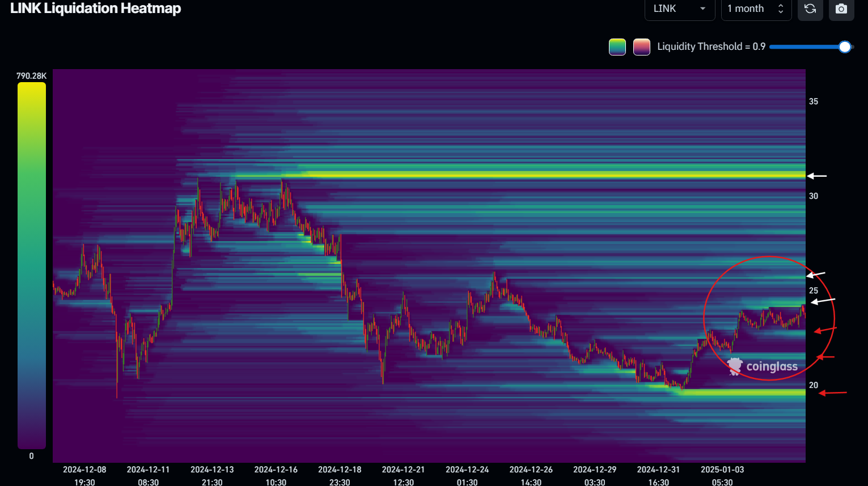Select the pink-purple color scheme swatch
The width and height of the screenshot is (868, 486).
point(642,47)
